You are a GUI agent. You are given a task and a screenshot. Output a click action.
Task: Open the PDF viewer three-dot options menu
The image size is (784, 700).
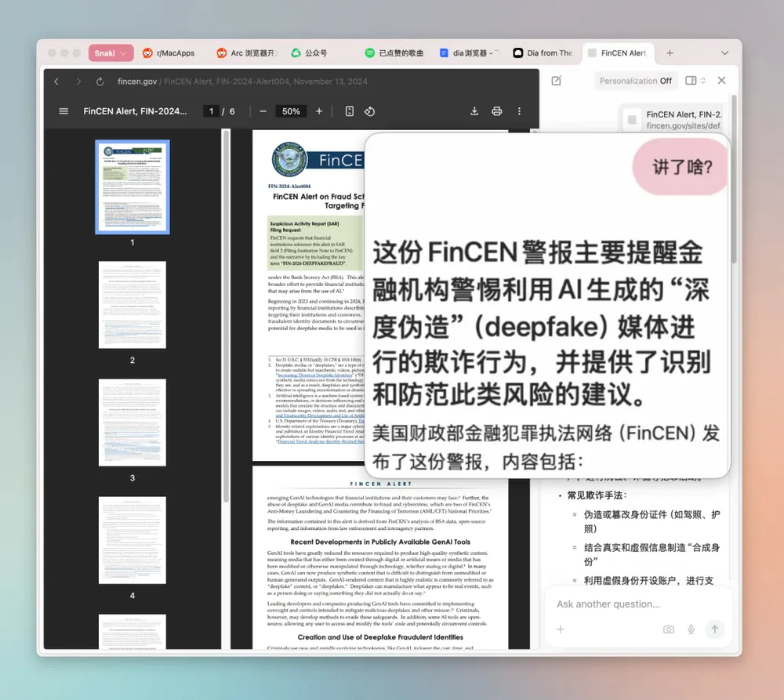(519, 111)
